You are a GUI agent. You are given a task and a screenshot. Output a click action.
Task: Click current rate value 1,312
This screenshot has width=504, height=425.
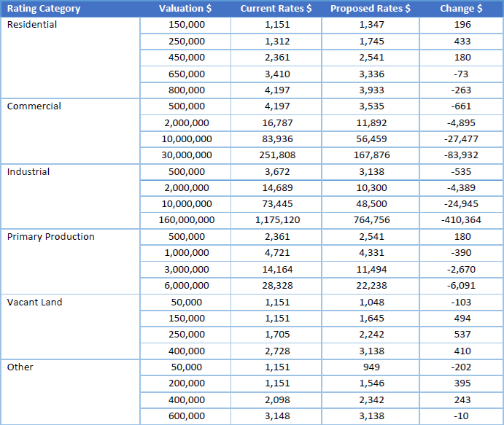click(x=277, y=42)
